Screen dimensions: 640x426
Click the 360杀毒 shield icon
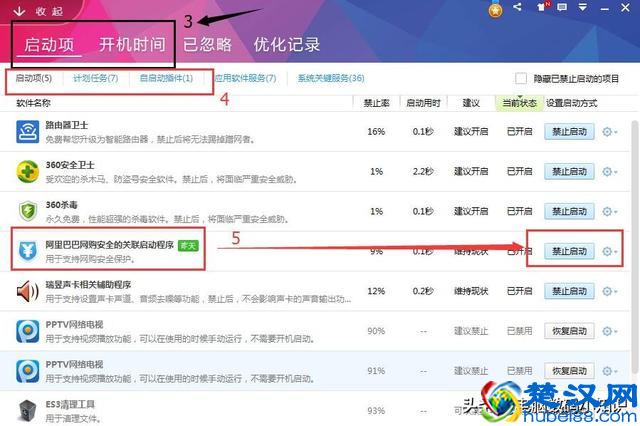tap(27, 211)
